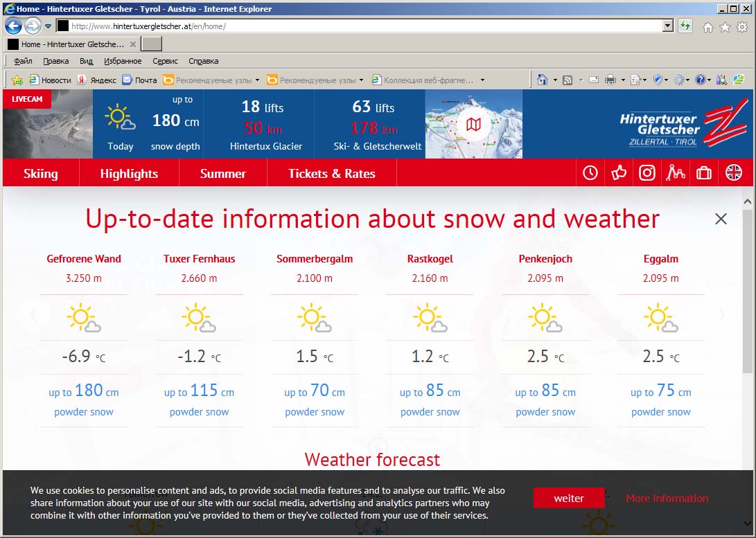Open the Home icon near address bar
The width and height of the screenshot is (756, 538).
tap(707, 28)
